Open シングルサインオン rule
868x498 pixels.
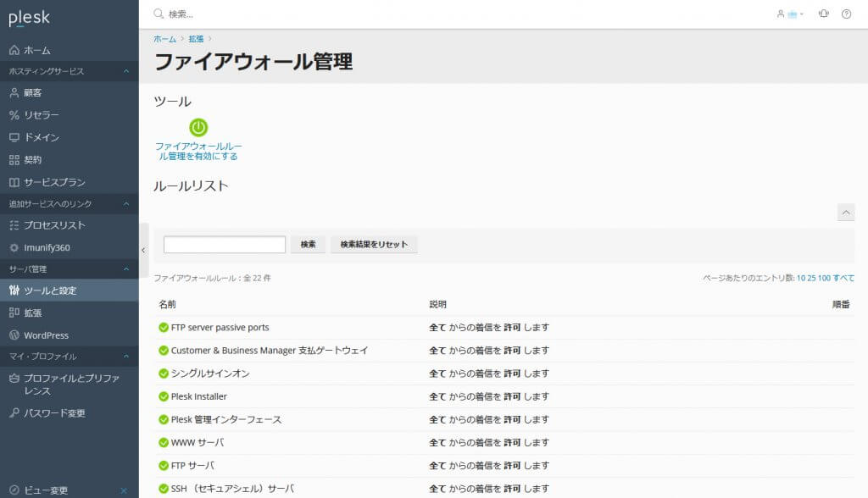210,373
